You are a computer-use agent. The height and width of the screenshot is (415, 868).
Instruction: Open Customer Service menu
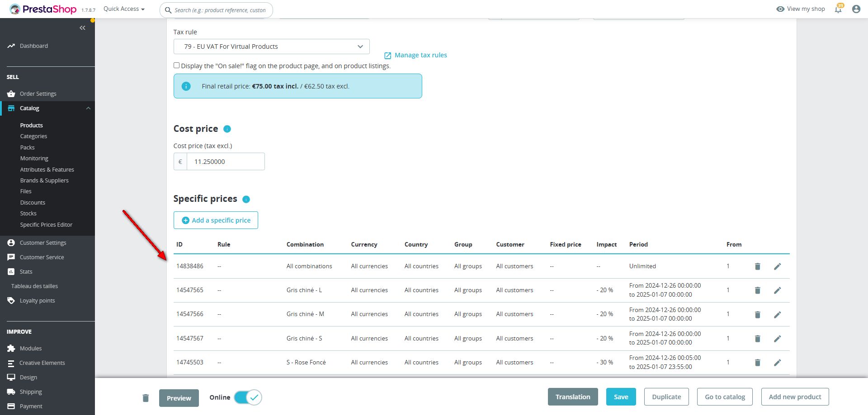pos(42,257)
